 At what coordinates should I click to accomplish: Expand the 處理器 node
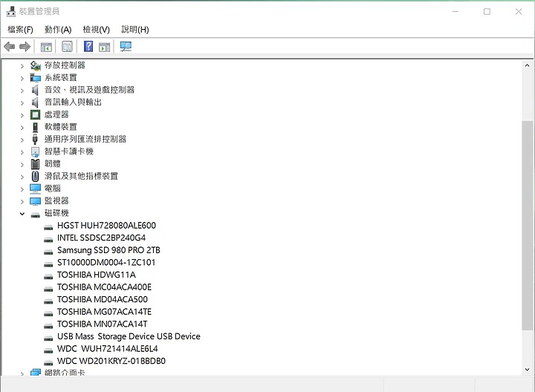coord(22,115)
